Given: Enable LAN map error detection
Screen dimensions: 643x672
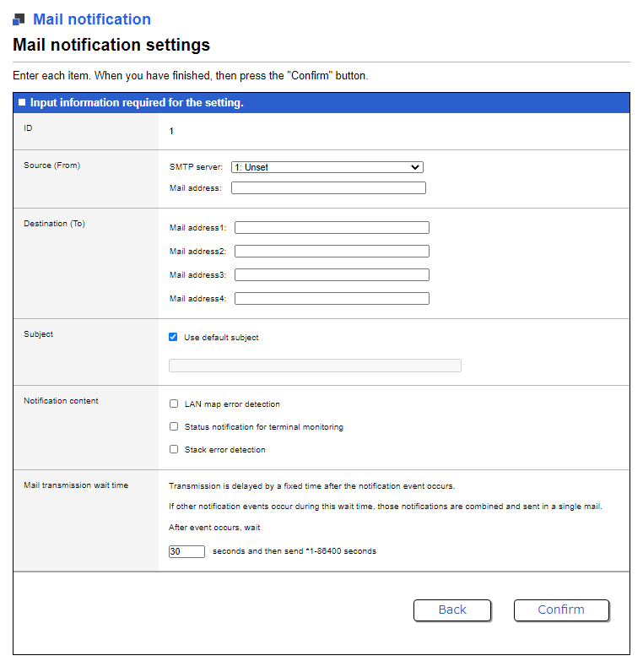Looking at the screenshot, I should tap(174, 404).
